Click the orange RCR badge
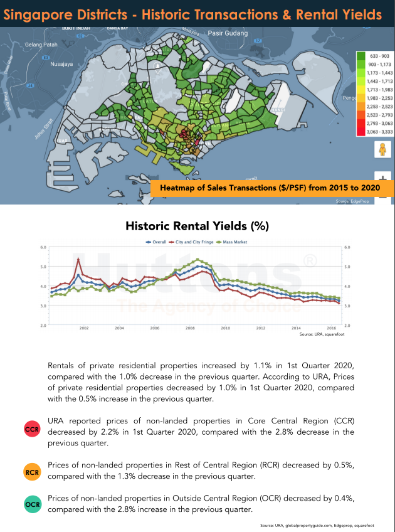 point(32,472)
